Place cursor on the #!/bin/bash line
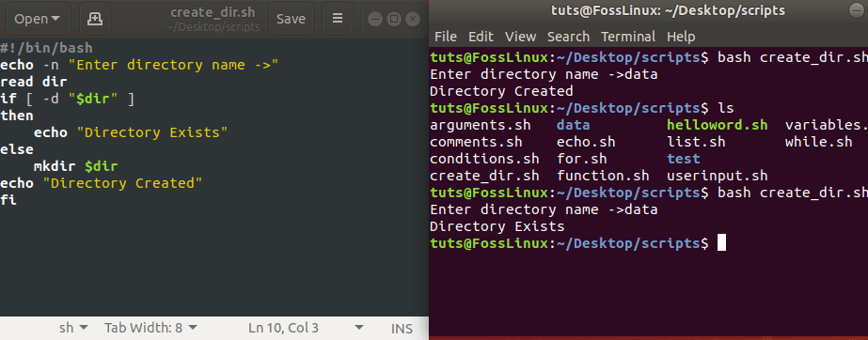The width and height of the screenshot is (868, 340). coord(46,48)
